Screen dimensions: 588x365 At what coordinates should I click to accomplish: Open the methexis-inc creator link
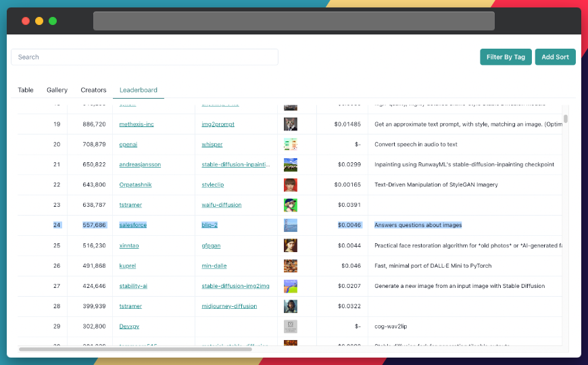pos(137,124)
